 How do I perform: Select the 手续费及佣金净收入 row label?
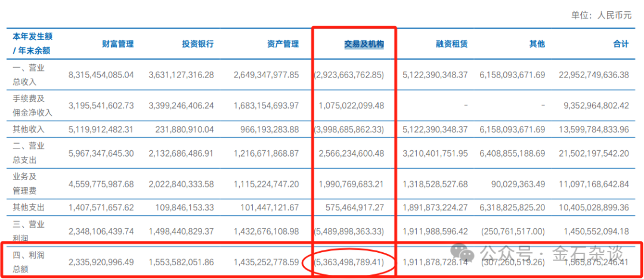pyautogui.click(x=32, y=105)
